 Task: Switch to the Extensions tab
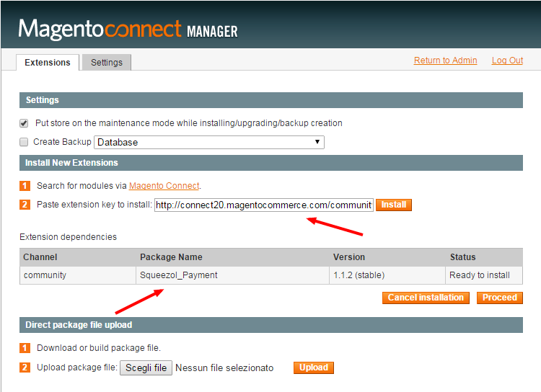48,63
